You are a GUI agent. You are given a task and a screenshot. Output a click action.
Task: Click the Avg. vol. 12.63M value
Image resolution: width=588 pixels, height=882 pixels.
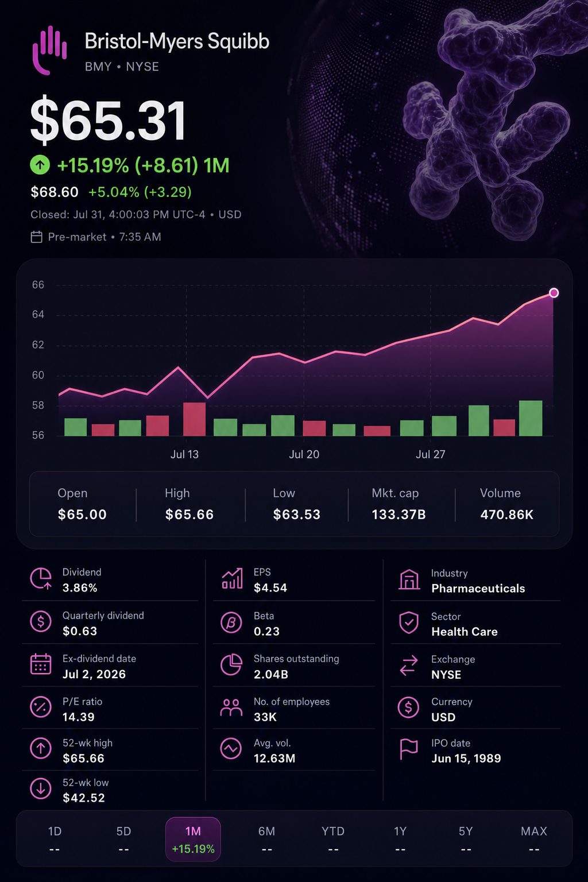[274, 758]
